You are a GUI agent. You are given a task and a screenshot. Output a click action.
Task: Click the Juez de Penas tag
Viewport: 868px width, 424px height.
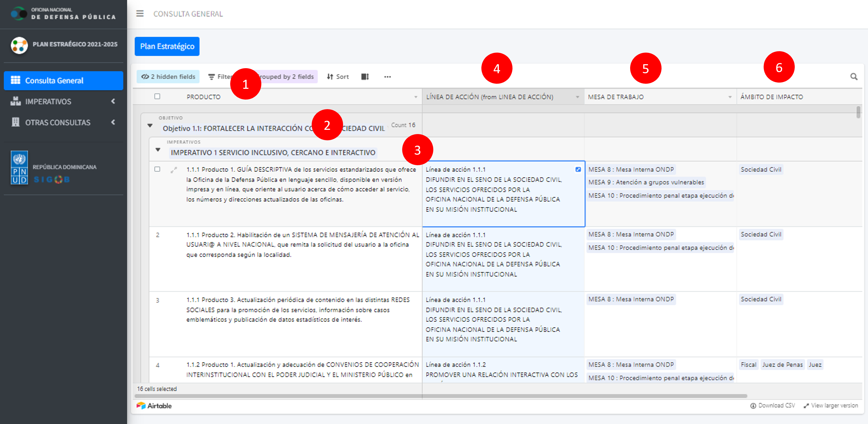coord(782,364)
